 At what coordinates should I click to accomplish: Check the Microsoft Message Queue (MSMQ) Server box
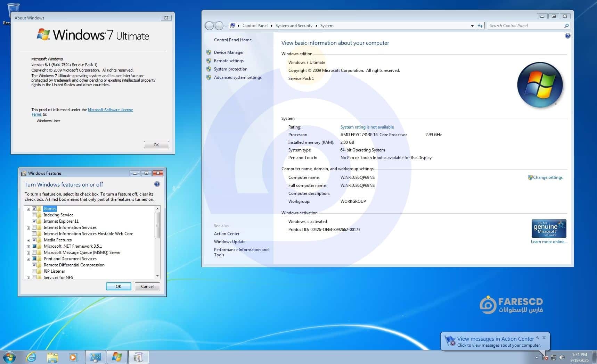coord(34,253)
